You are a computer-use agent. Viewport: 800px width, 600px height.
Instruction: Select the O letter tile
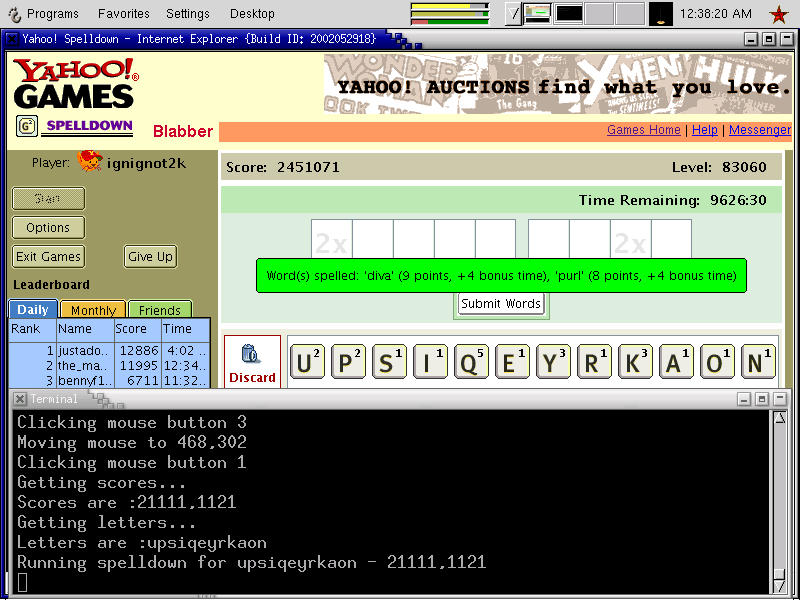coord(717,362)
